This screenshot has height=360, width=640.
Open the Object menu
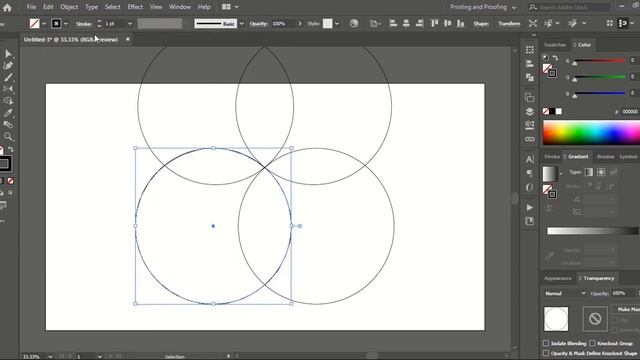(x=69, y=7)
